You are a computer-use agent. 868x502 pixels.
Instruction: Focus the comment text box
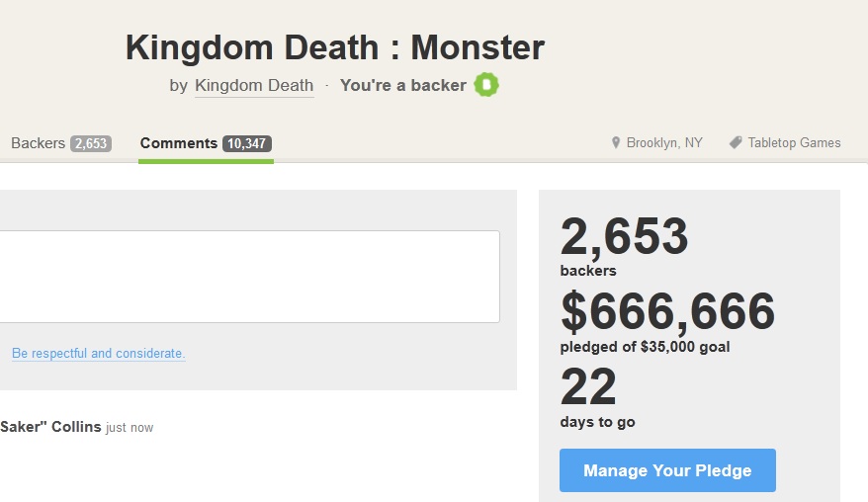pos(250,277)
